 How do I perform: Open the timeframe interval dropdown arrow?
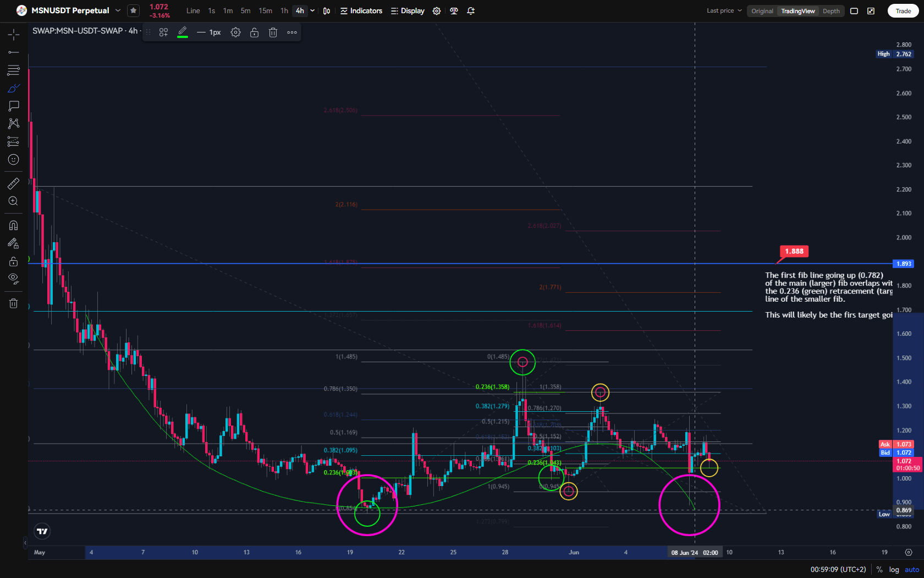312,11
